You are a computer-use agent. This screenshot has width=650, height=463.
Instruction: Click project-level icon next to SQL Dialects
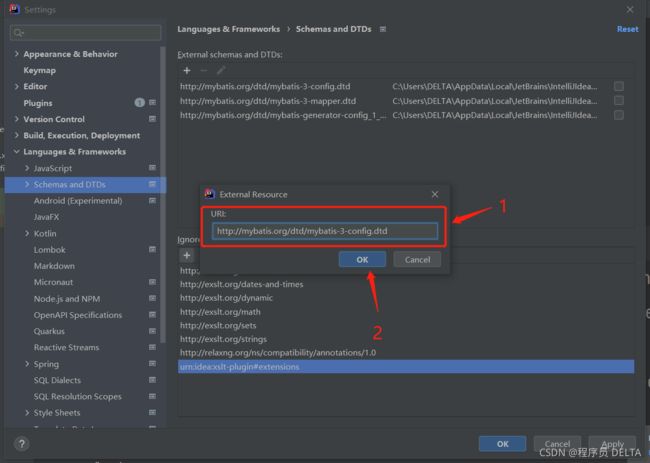(153, 380)
